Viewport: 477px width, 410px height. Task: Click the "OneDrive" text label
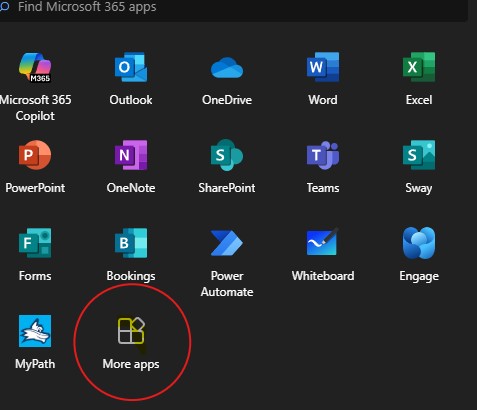(227, 100)
